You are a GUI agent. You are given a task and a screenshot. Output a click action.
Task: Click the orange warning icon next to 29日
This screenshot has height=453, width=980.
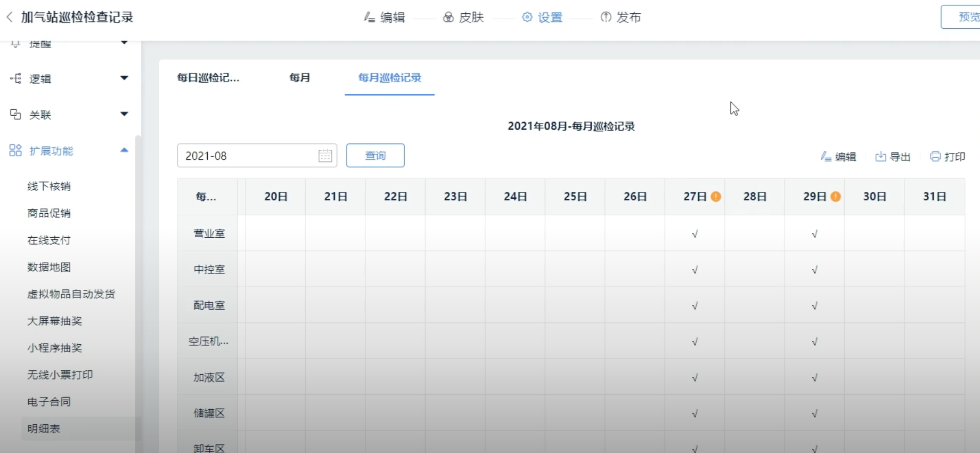[836, 197]
